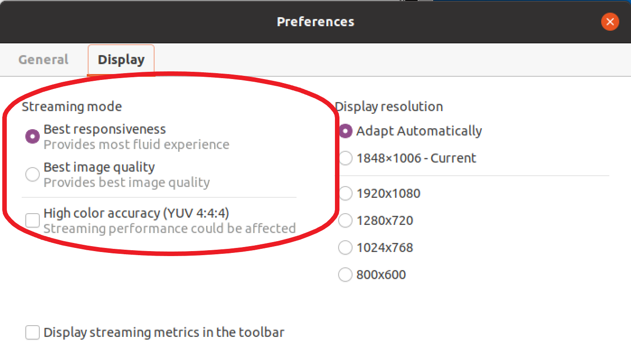Close the Preferences dialog

(x=610, y=22)
